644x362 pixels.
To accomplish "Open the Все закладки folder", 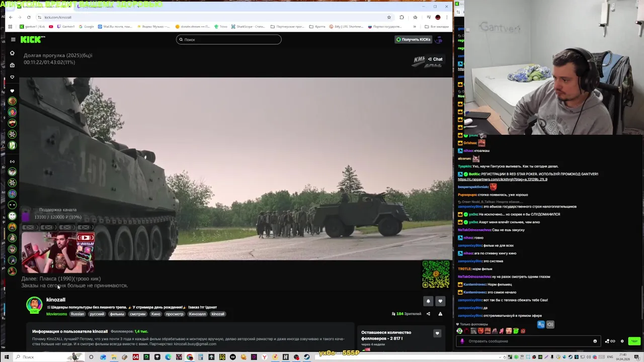I will pos(437,27).
